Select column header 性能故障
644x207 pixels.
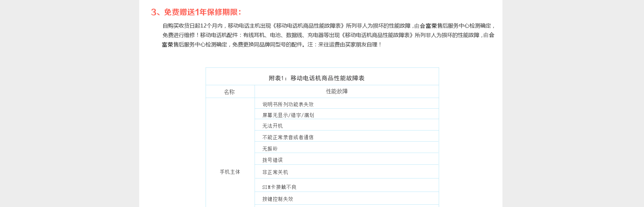(337, 91)
